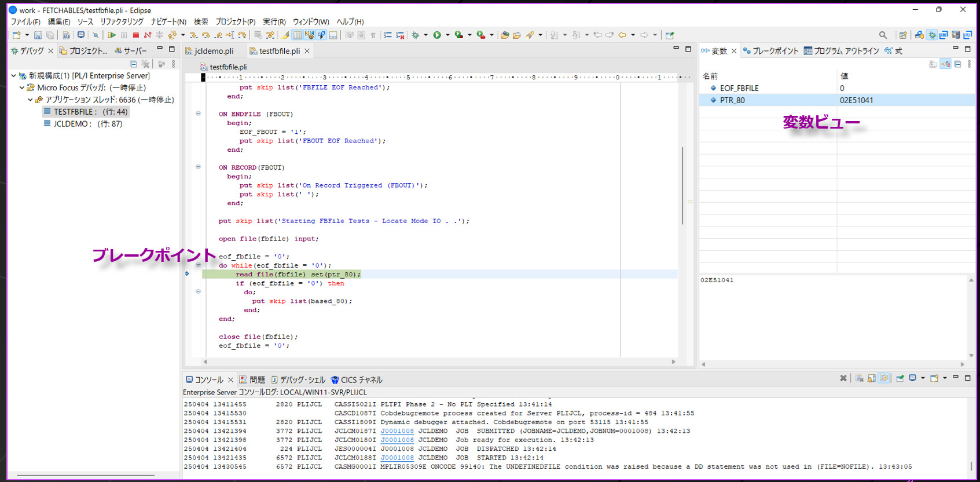Open the 実行(R) menu
The height and width of the screenshot is (482, 980).
tap(274, 21)
